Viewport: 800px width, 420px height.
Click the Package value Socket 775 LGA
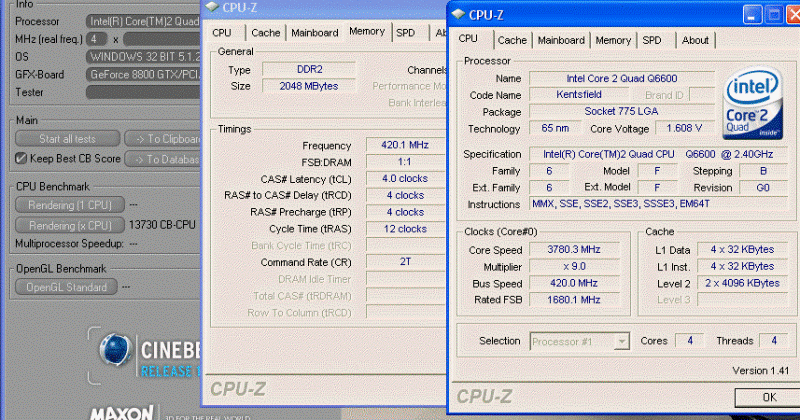621,111
